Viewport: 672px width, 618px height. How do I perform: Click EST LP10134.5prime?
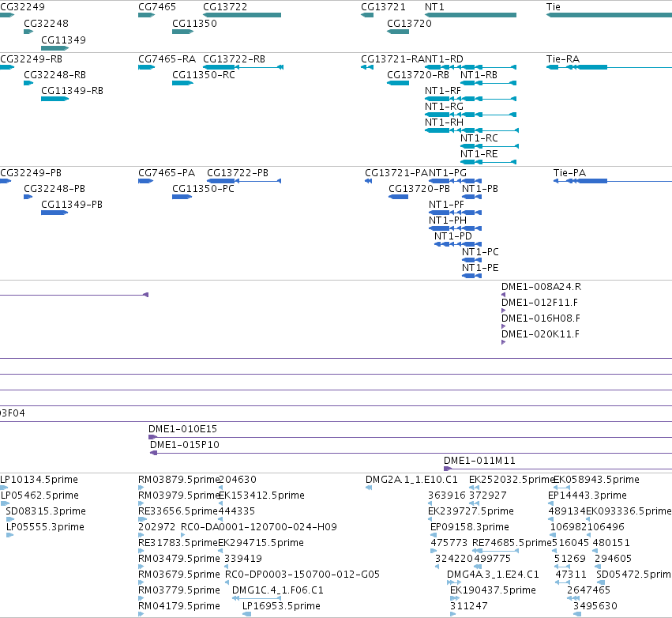pos(39,480)
